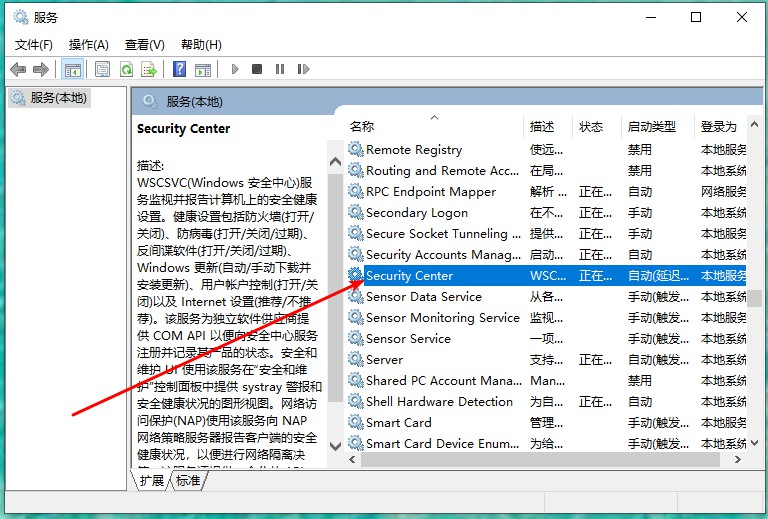The height and width of the screenshot is (519, 768).
Task: Select the RPC Endpoint Mapper service
Action: (x=547, y=191)
